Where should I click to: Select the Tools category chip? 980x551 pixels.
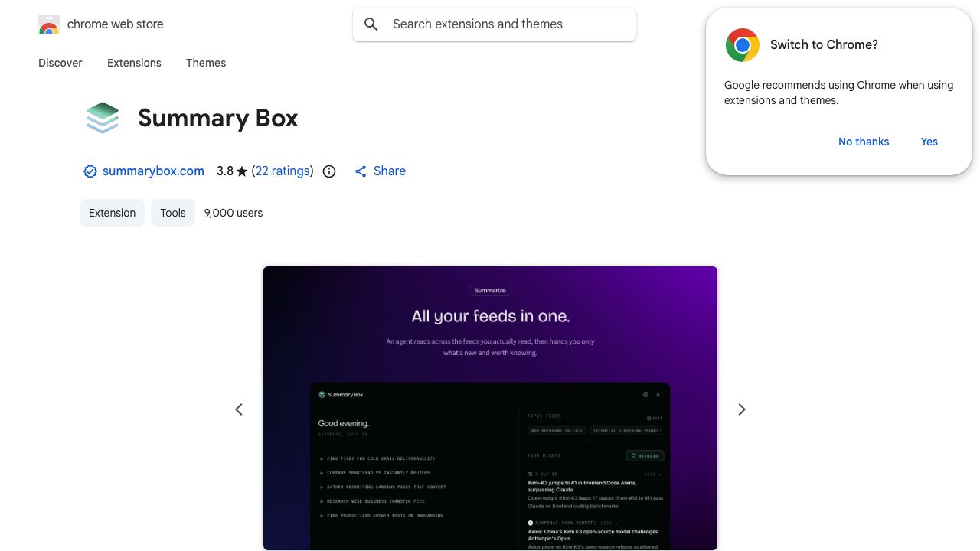pyautogui.click(x=173, y=213)
